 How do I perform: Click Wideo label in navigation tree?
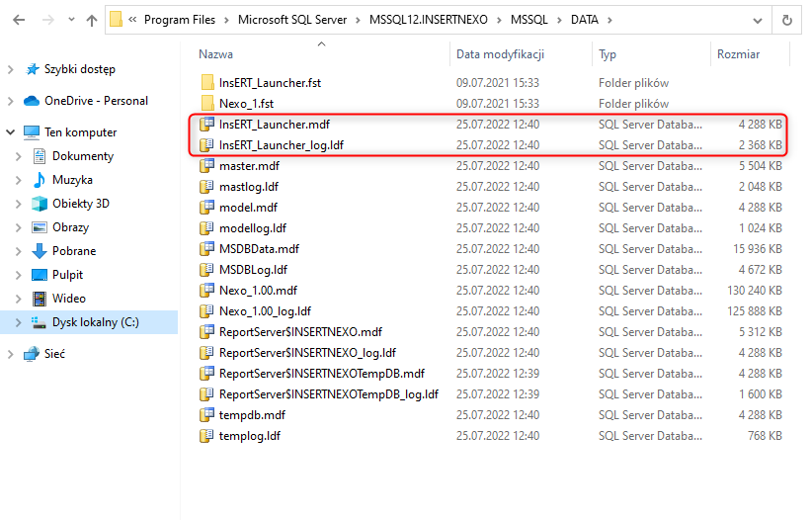[69, 299]
